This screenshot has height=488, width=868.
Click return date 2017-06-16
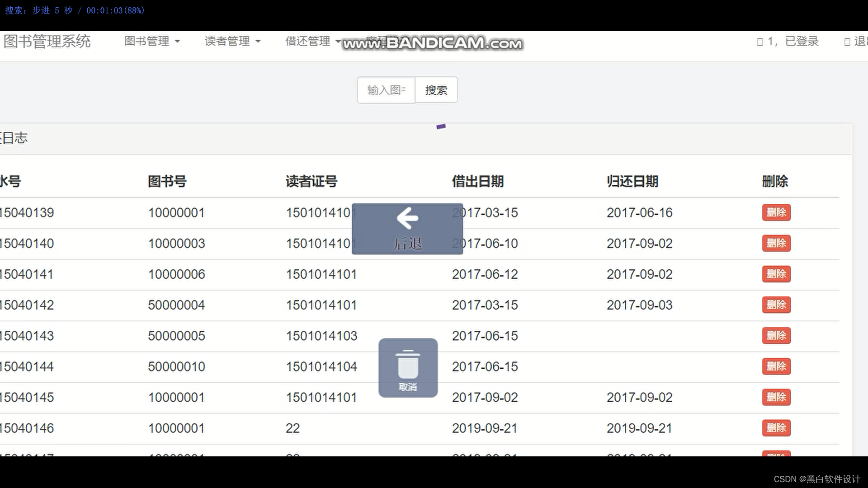(640, 213)
